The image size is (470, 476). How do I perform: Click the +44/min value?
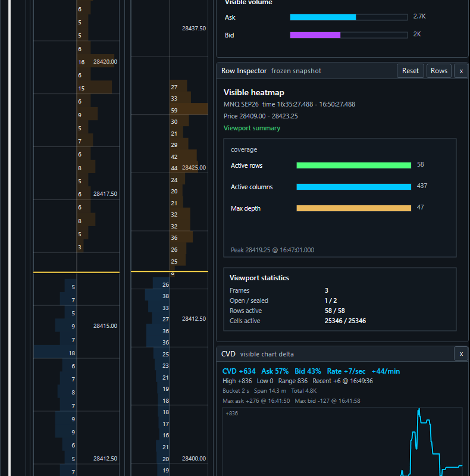pyautogui.click(x=386, y=371)
